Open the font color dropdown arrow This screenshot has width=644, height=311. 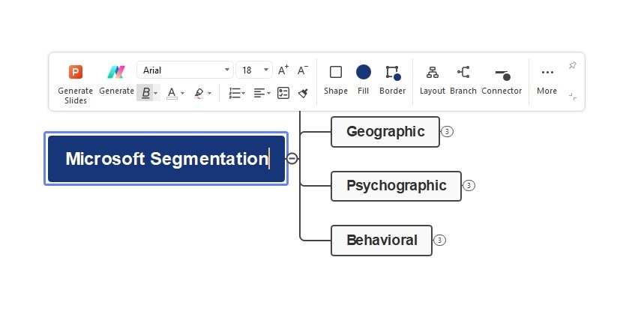click(x=182, y=94)
